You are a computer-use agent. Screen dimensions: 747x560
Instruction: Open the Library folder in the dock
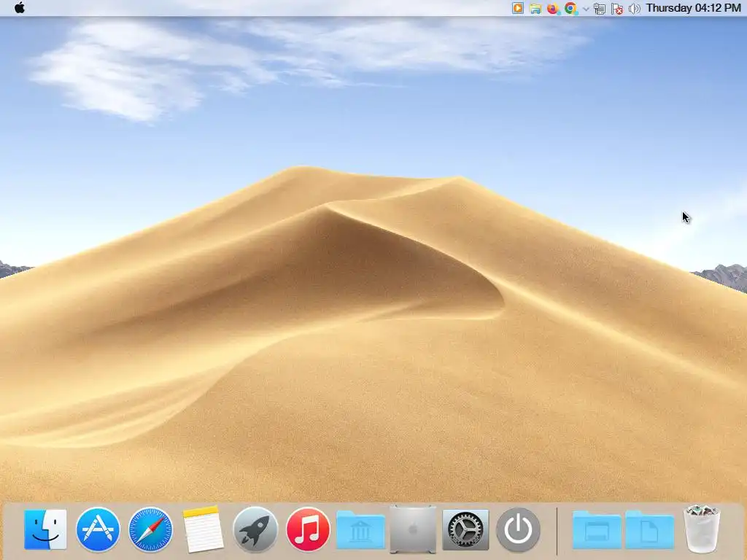(x=360, y=529)
